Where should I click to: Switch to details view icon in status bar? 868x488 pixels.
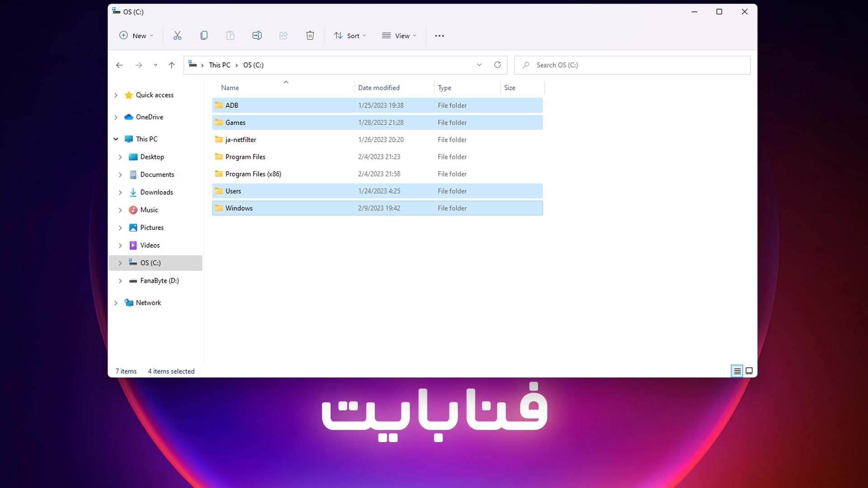click(x=737, y=371)
